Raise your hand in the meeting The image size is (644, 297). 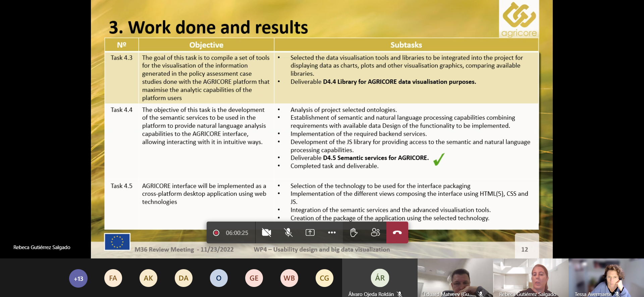pos(354,233)
